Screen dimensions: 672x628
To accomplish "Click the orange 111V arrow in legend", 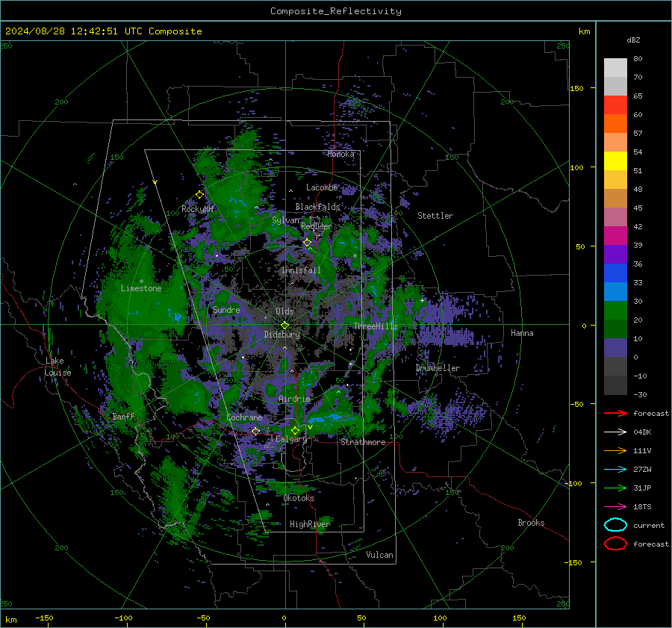I will click(x=615, y=450).
